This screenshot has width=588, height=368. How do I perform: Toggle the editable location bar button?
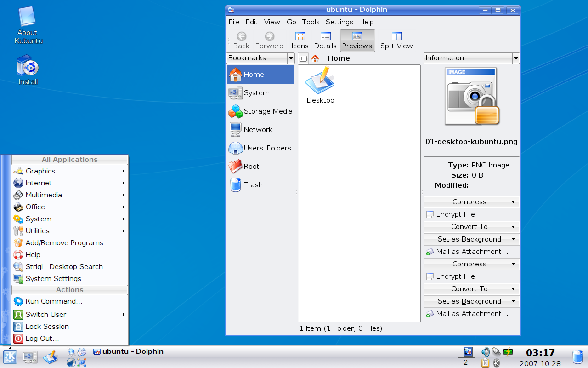click(x=303, y=58)
